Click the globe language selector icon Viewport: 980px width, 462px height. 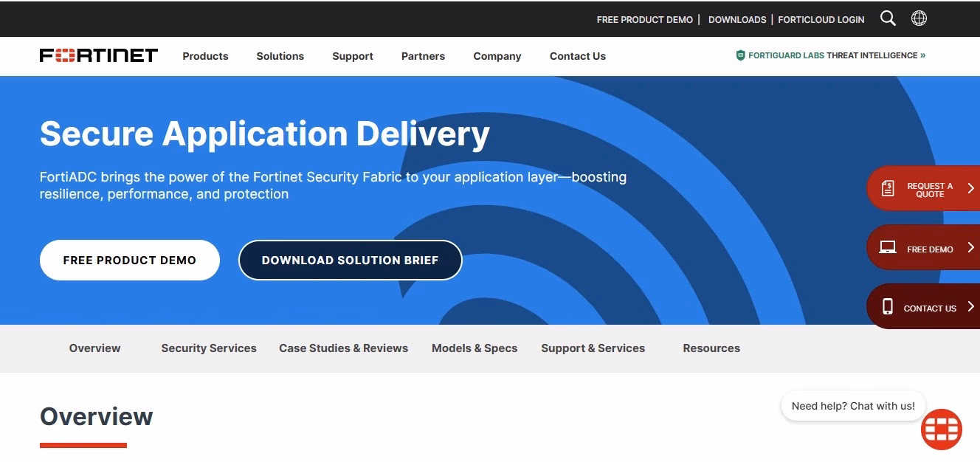[919, 18]
